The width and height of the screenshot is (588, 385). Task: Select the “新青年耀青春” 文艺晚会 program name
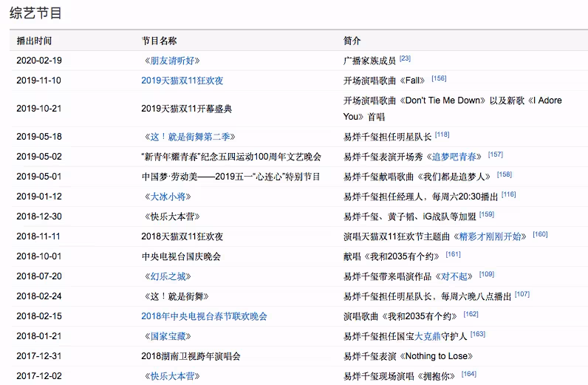[231, 157]
